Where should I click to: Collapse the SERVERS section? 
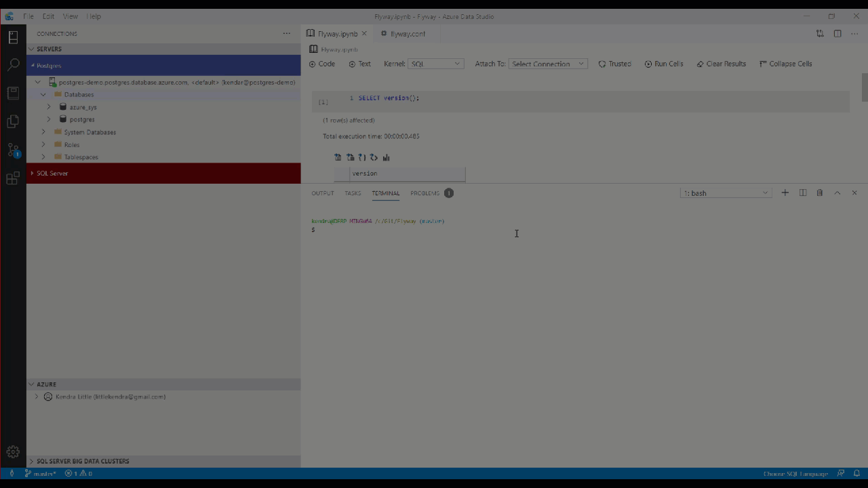point(163,49)
